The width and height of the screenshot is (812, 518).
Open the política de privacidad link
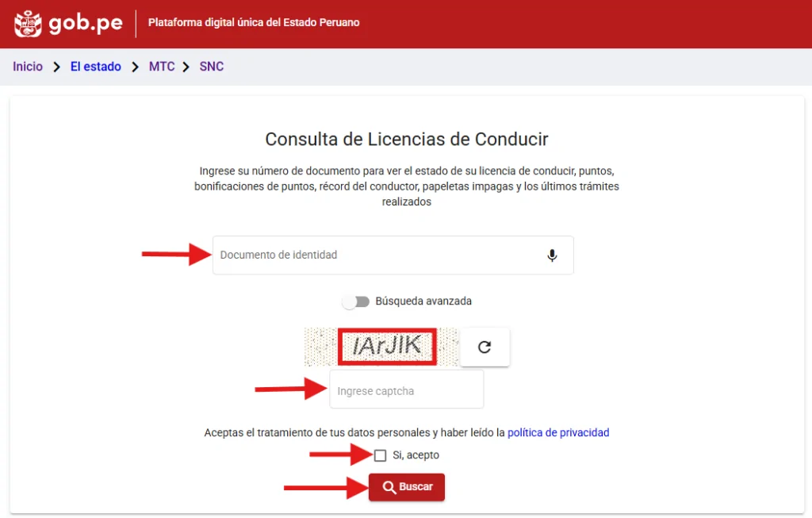click(558, 432)
